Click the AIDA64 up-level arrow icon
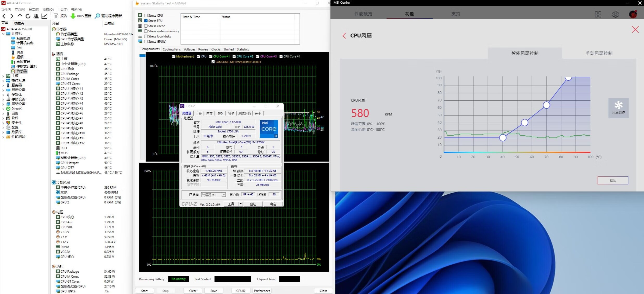The width and height of the screenshot is (644, 294). (x=20, y=16)
